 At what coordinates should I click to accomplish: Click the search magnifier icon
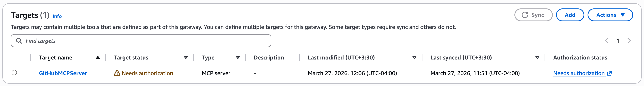click(19, 41)
